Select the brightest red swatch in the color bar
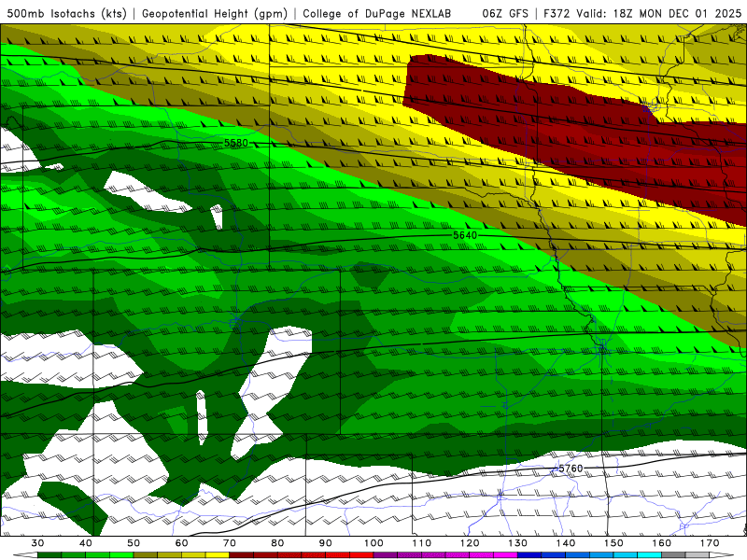This screenshot has width=747, height=560. (361, 555)
